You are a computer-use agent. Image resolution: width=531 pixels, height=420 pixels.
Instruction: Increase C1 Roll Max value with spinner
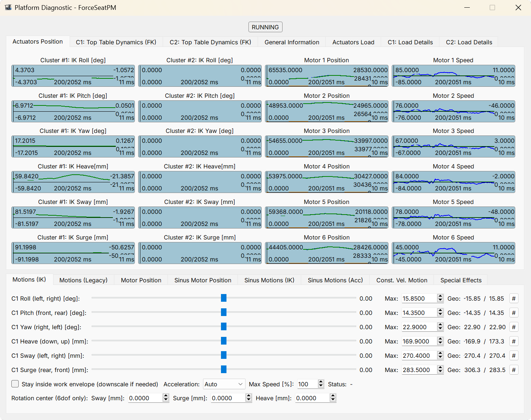click(x=440, y=296)
